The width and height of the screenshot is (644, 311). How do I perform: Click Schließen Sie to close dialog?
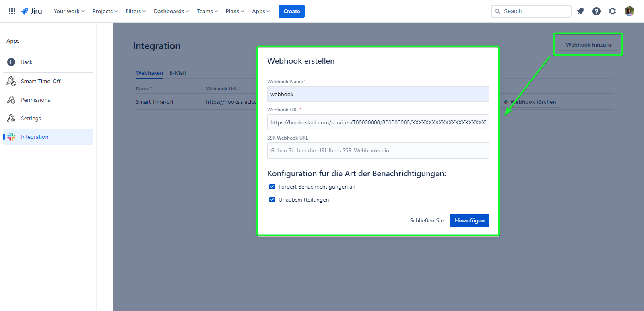click(427, 220)
